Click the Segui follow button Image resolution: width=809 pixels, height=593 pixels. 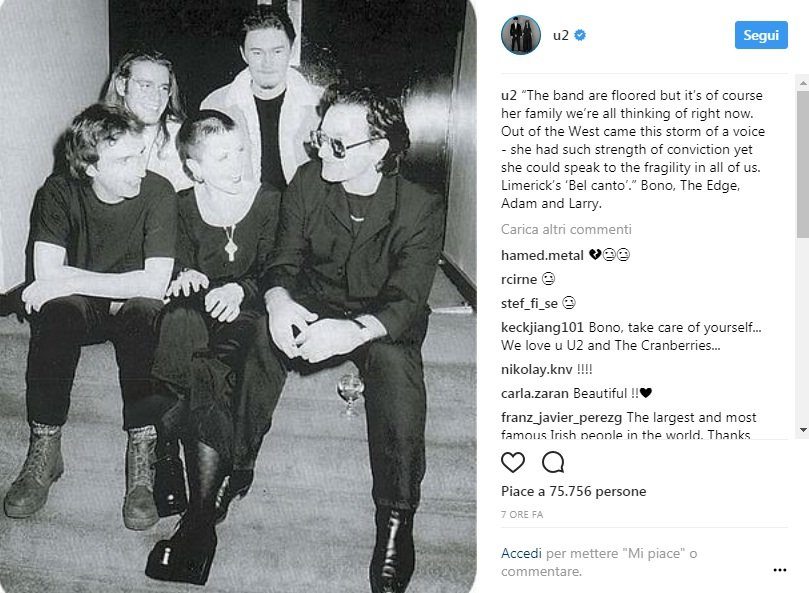tap(761, 35)
